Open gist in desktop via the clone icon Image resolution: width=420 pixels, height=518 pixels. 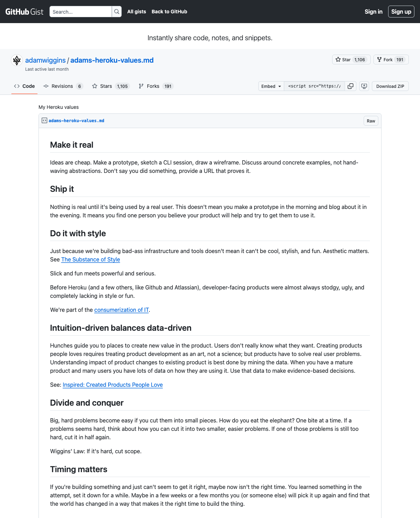[x=364, y=86]
